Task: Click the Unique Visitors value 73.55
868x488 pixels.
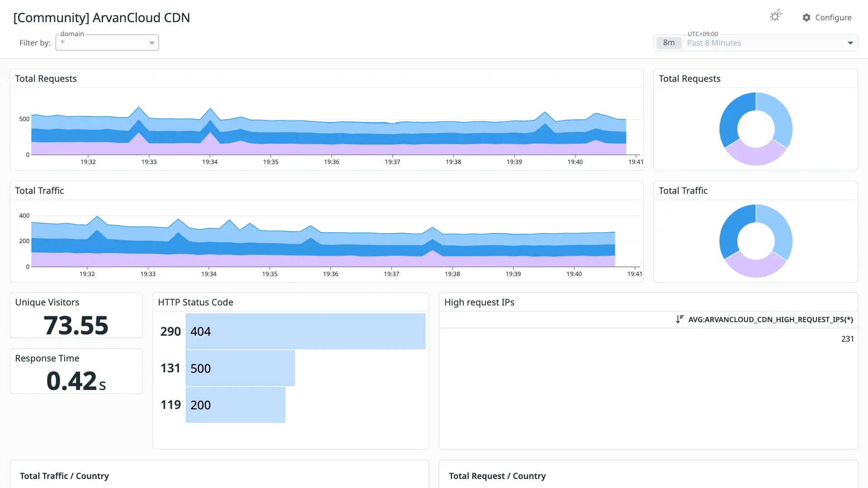Action: tap(76, 325)
